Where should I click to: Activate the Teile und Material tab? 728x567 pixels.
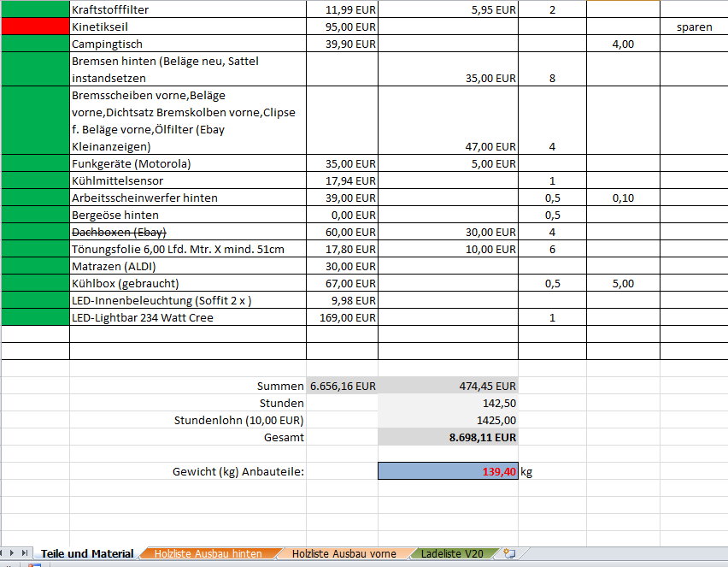click(x=87, y=554)
